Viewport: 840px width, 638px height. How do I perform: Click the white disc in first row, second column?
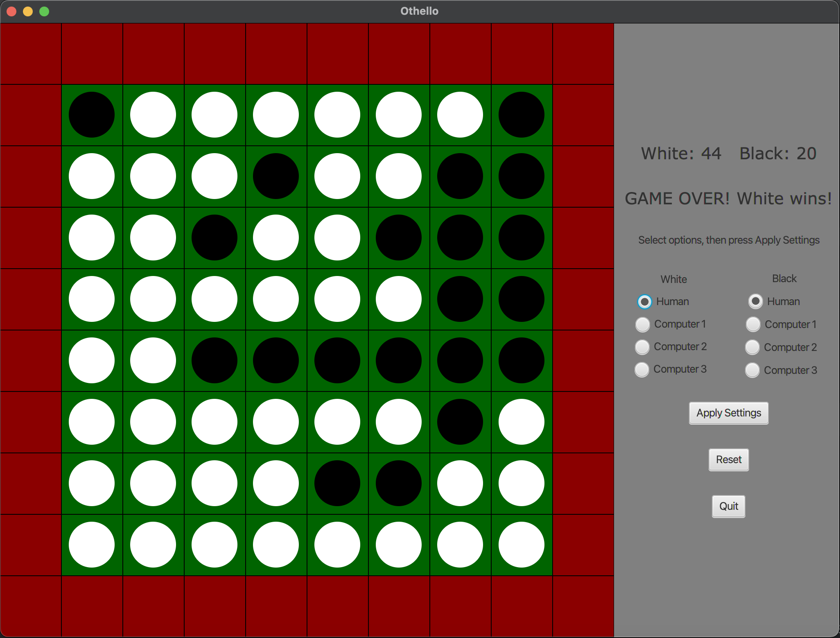(x=153, y=115)
